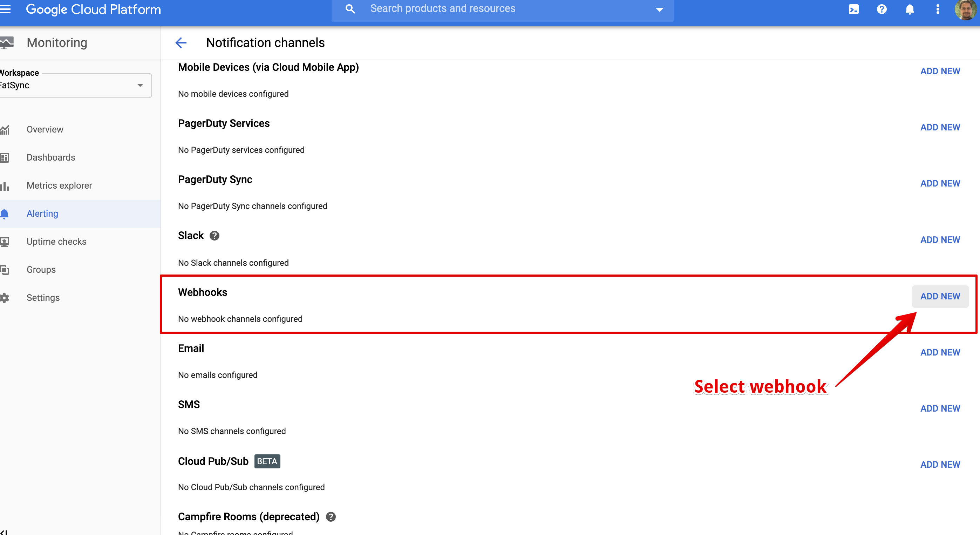
Task: Expand the search bar dropdown arrow
Action: tap(659, 9)
